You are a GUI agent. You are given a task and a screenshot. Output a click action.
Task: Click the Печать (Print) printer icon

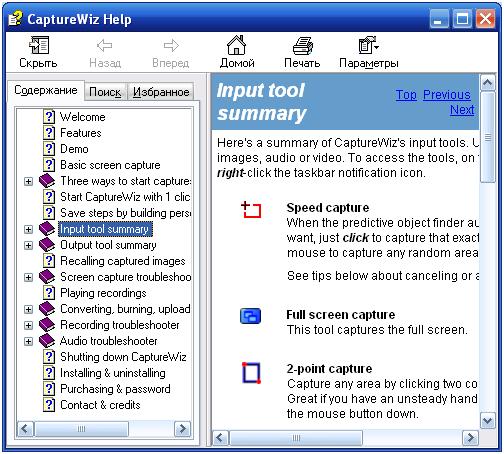(302, 46)
